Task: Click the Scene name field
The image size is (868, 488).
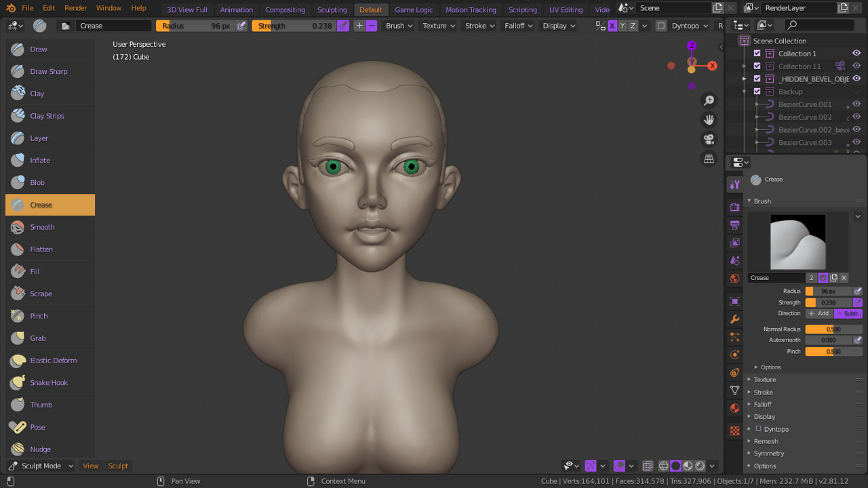Action: click(x=673, y=8)
